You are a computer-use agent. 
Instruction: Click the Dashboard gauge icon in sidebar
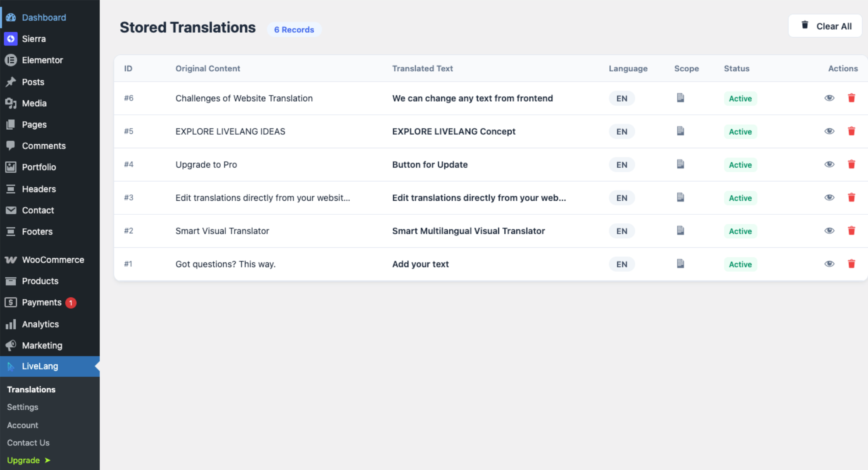coord(11,17)
